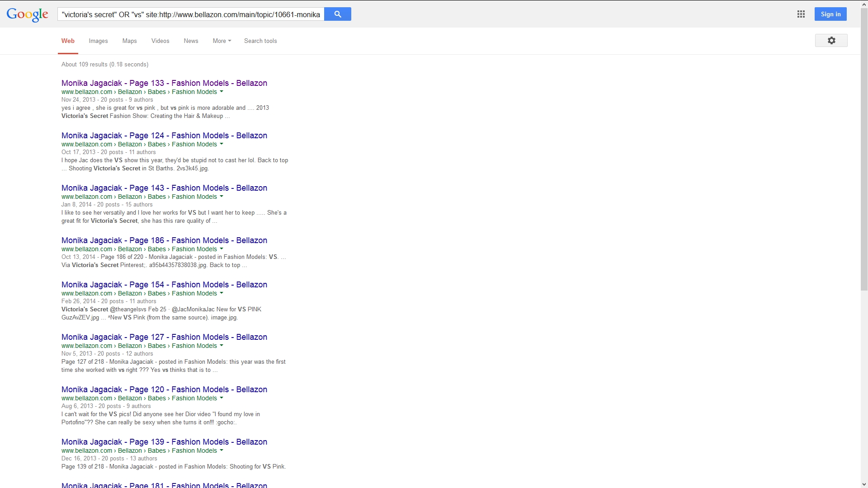The width and height of the screenshot is (868, 488).
Task: Expand the cached arrow under Page 133 result
Action: pyautogui.click(x=222, y=92)
